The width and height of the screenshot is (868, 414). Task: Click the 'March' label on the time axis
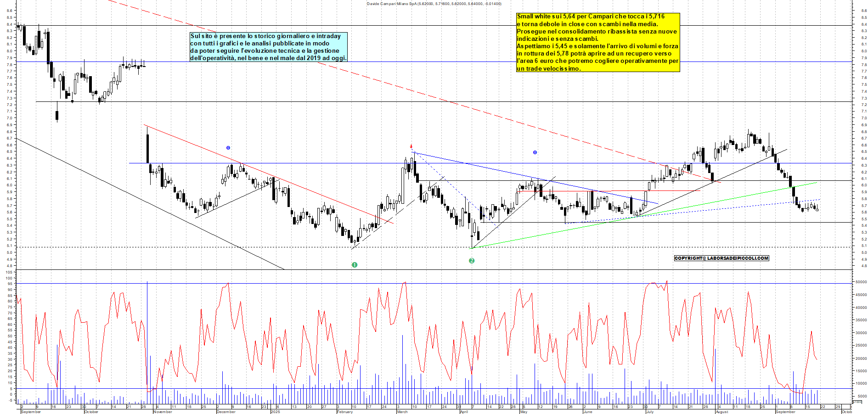pyautogui.click(x=402, y=412)
